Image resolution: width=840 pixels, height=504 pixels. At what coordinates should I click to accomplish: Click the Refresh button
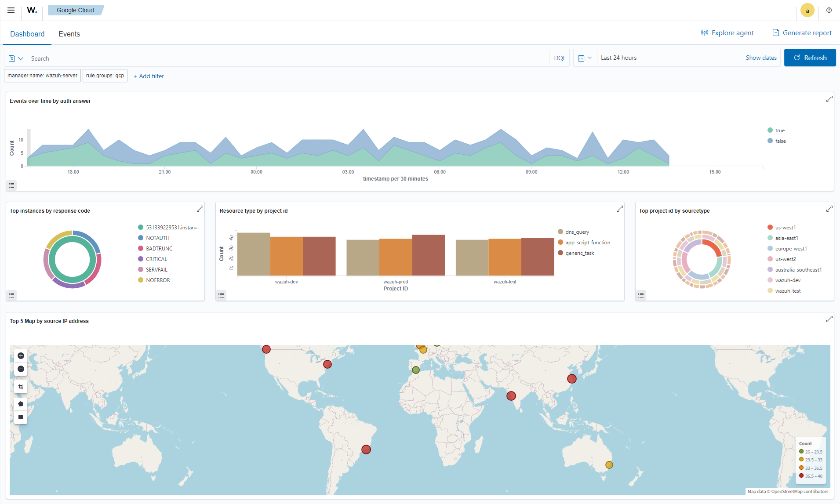click(810, 58)
